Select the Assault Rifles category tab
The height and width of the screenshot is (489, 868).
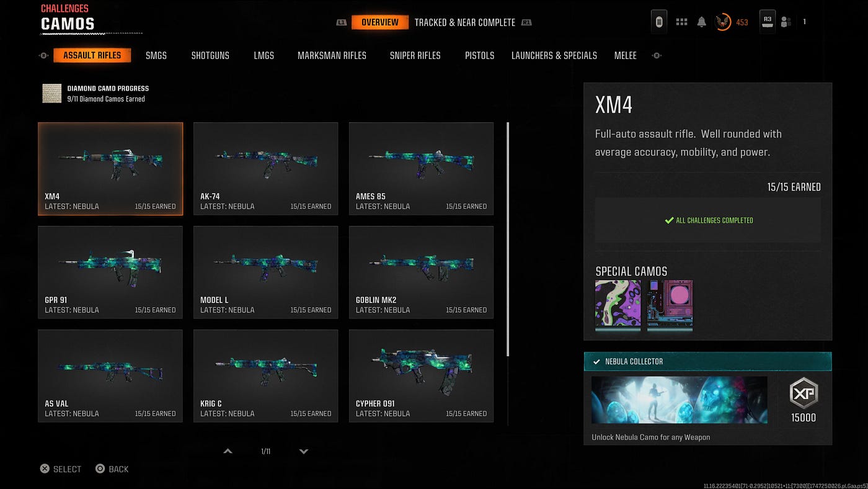point(92,55)
